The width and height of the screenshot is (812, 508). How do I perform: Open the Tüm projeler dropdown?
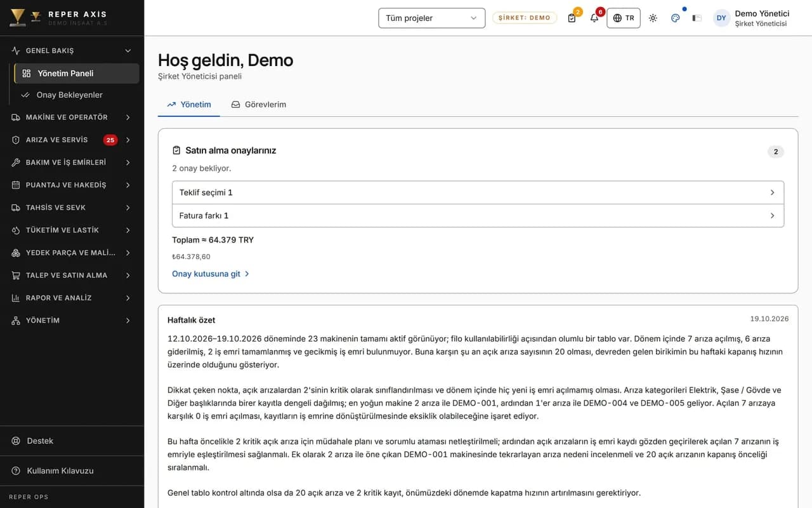pyautogui.click(x=431, y=18)
